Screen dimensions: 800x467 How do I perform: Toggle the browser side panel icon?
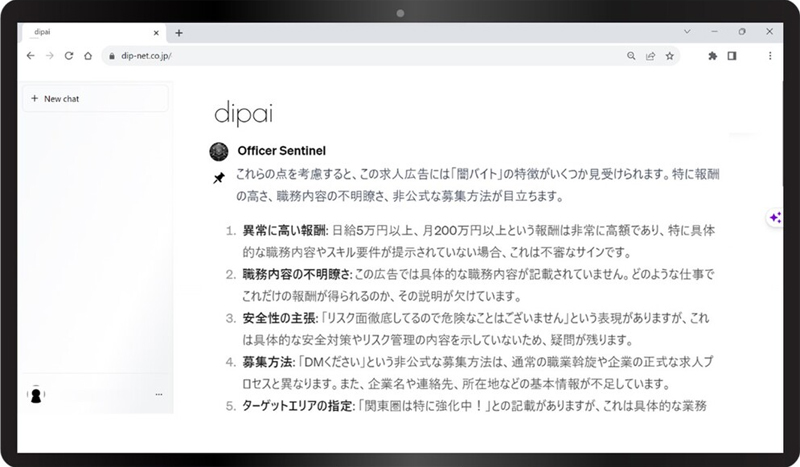point(732,56)
